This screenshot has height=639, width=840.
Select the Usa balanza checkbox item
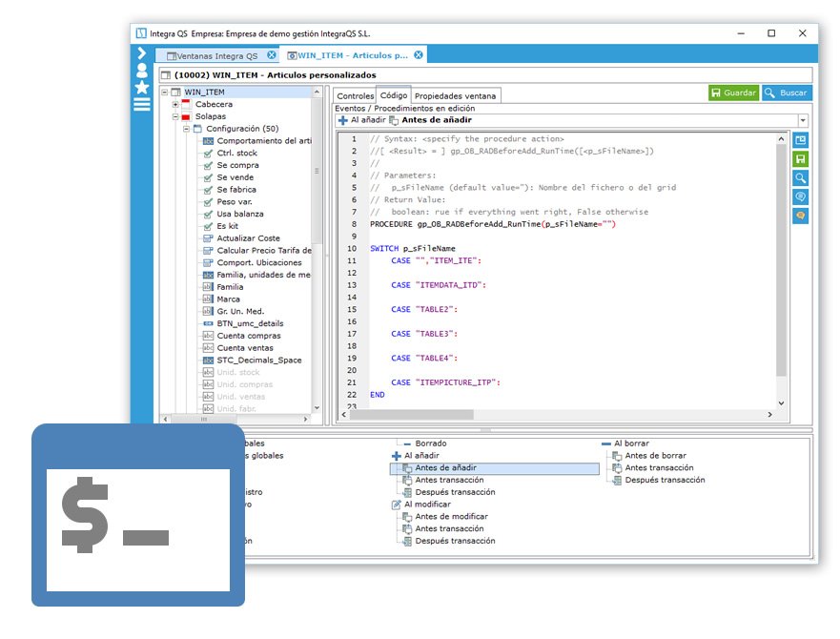[240, 214]
